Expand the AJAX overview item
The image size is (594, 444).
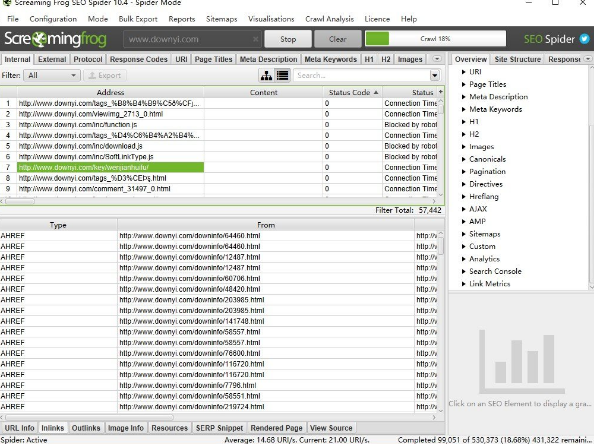(463, 209)
